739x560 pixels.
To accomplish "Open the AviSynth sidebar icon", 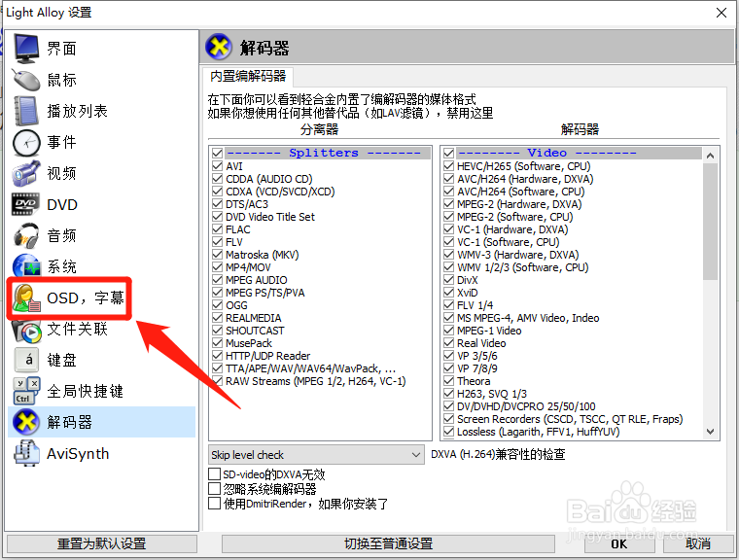I will tap(27, 453).
